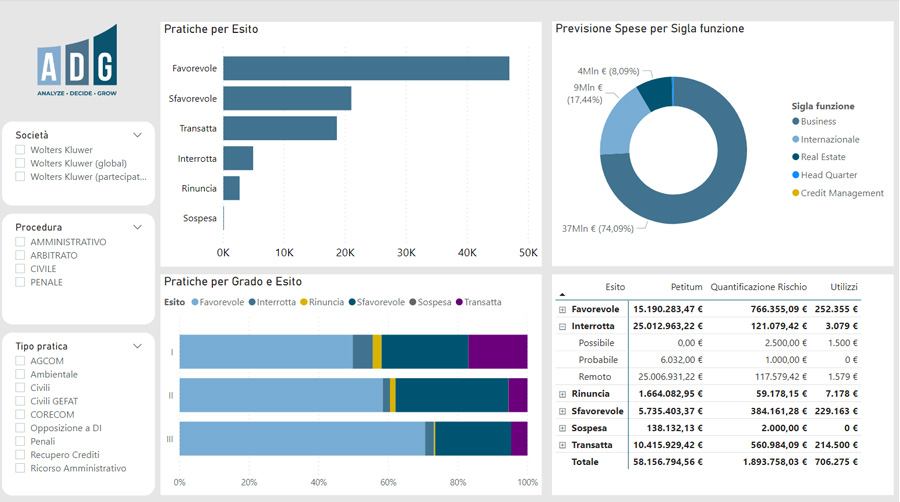The width and height of the screenshot is (900, 502).
Task: Select the Credit Management legend marker
Action: click(x=795, y=193)
